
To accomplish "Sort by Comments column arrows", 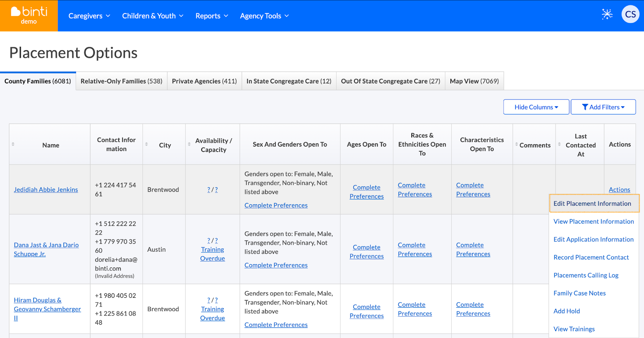I will [516, 144].
